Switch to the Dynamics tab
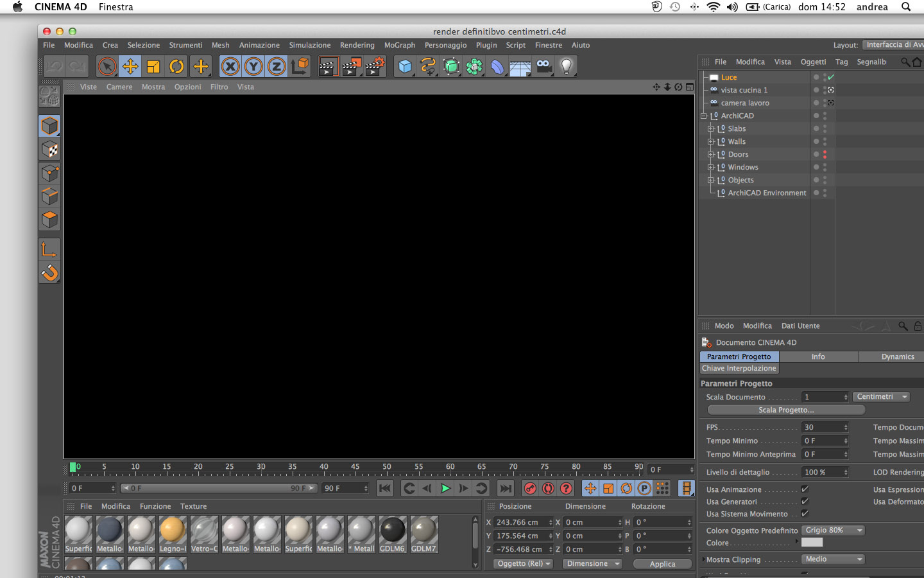 point(897,356)
